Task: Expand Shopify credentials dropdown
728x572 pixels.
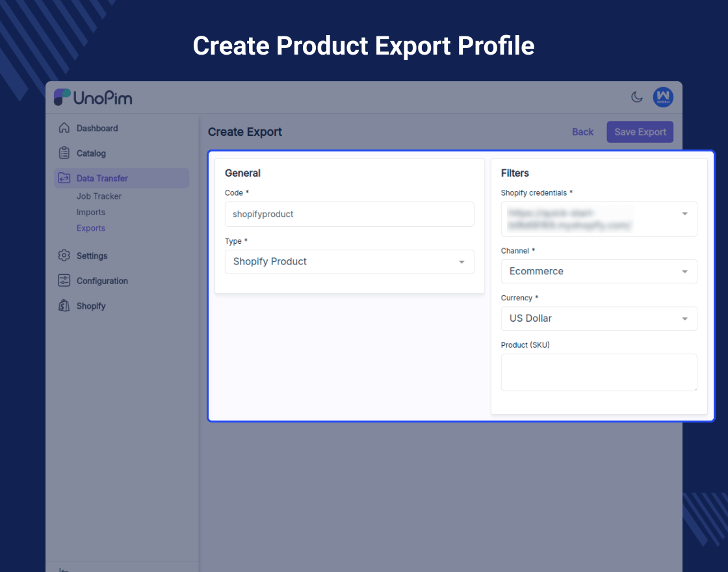Action: pos(599,219)
